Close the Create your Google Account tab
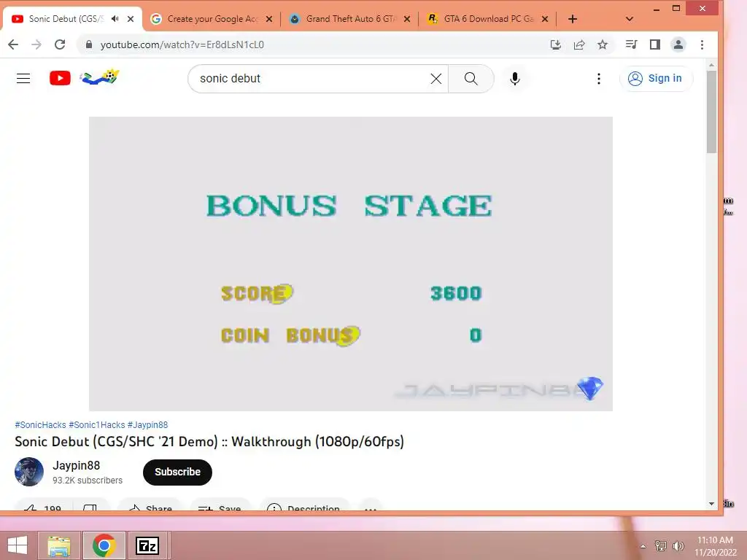Image resolution: width=747 pixels, height=560 pixels. coord(269,19)
